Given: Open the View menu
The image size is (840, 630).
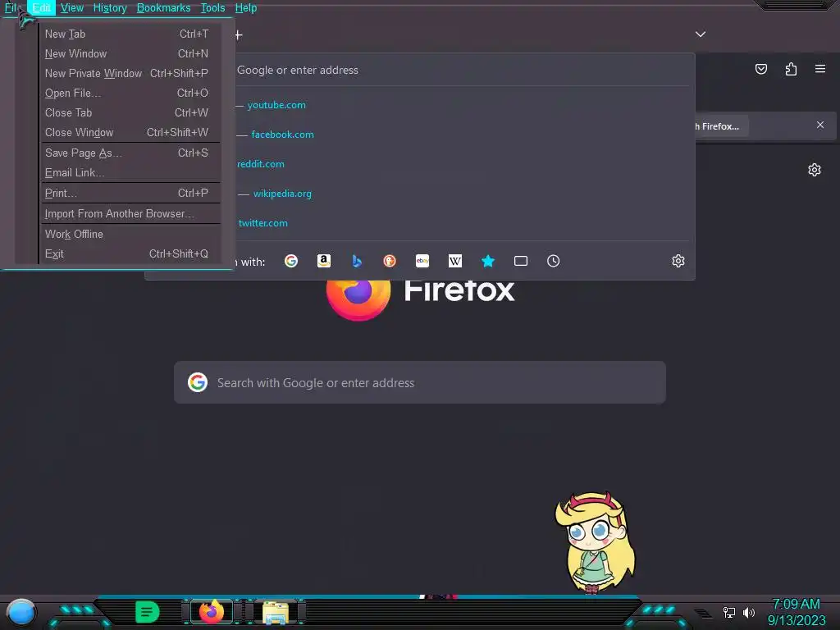Looking at the screenshot, I should point(72,8).
